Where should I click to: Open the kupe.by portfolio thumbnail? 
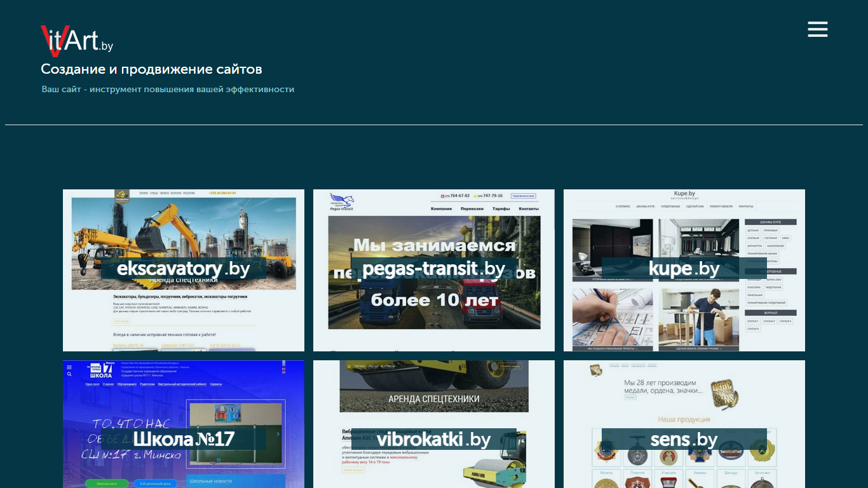[x=684, y=270]
